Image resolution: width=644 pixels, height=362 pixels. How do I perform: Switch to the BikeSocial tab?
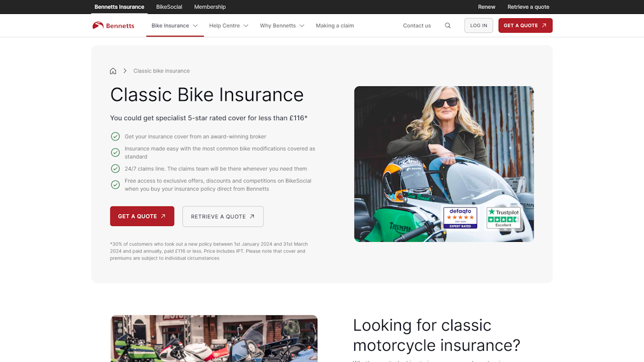click(169, 7)
